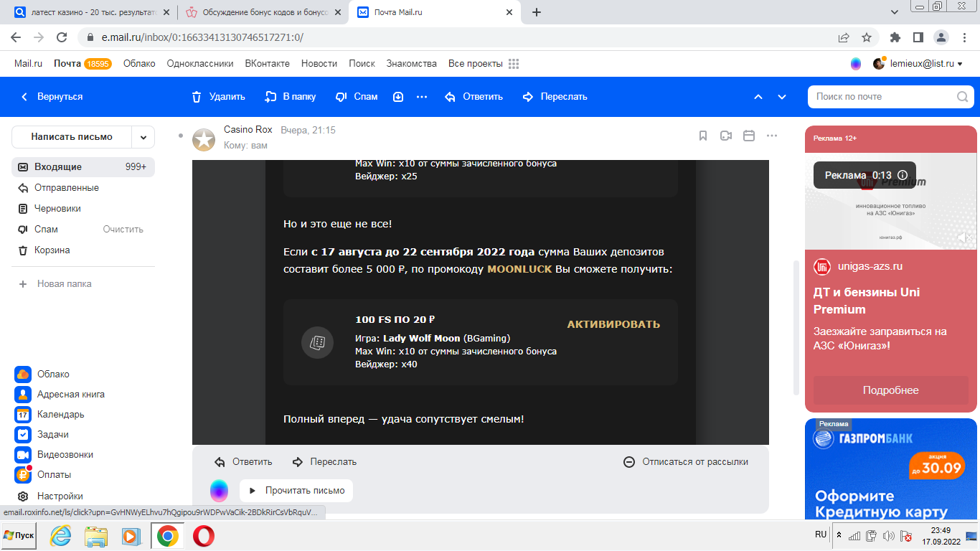The height and width of the screenshot is (551, 980).
Task: Click the АКТИВИРОВАТЬ link in the email
Action: 613,324
